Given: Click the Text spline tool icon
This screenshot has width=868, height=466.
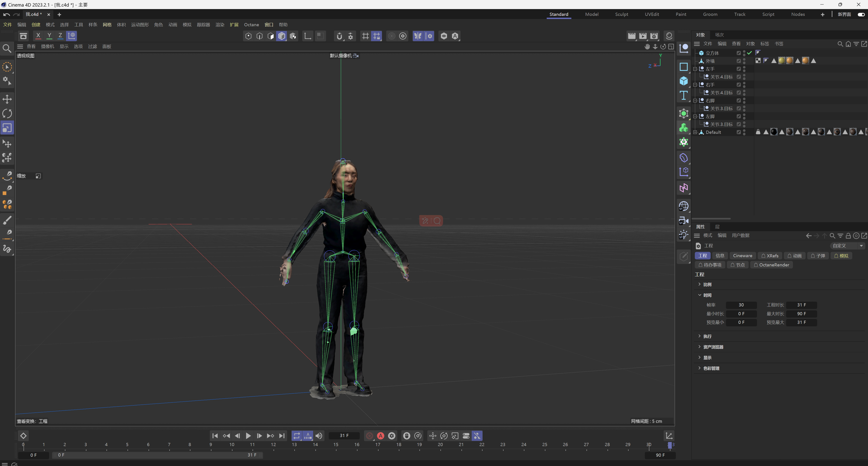Looking at the screenshot, I should tap(684, 95).
